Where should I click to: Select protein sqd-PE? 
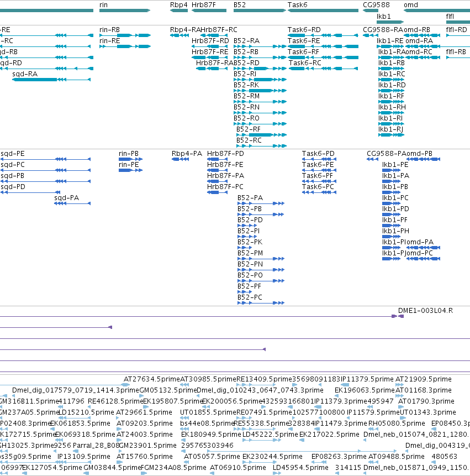pyautogui.click(x=45, y=159)
